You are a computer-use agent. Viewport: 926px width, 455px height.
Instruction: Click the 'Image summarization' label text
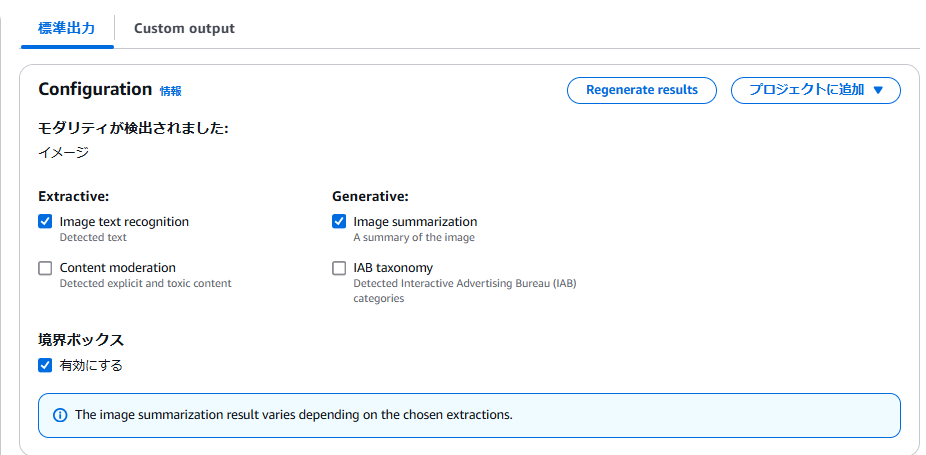pos(415,222)
